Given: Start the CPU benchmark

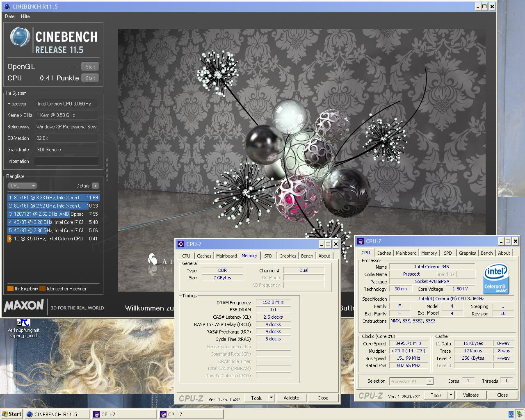Looking at the screenshot, I should 90,78.
